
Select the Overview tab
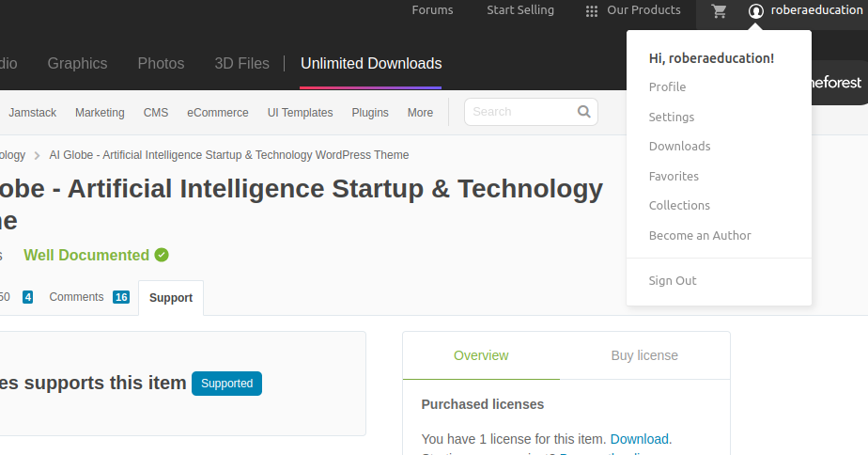click(x=481, y=355)
